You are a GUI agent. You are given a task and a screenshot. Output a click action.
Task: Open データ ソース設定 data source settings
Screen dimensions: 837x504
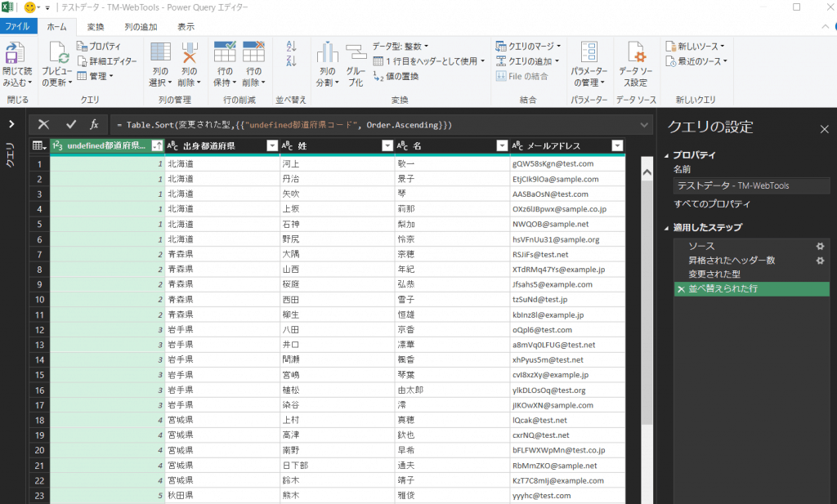tap(635, 54)
